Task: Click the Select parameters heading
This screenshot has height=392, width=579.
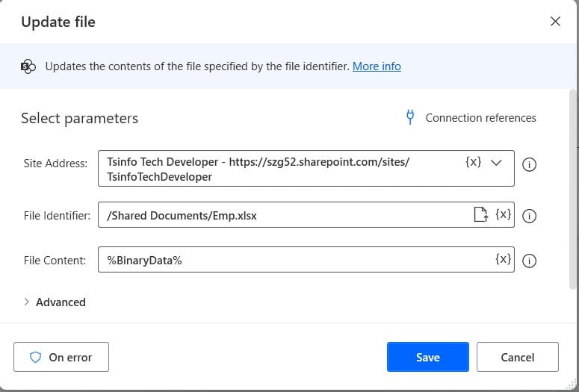Action: [x=80, y=118]
